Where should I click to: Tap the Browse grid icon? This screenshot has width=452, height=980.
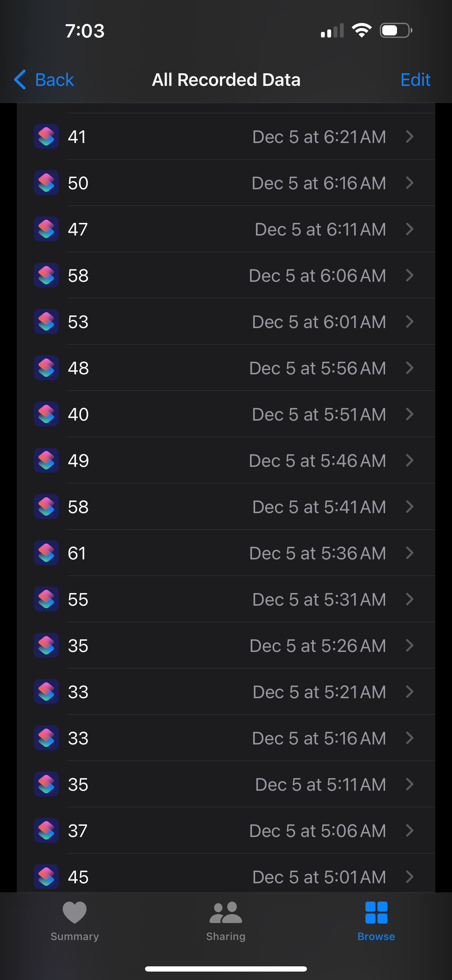point(376,913)
